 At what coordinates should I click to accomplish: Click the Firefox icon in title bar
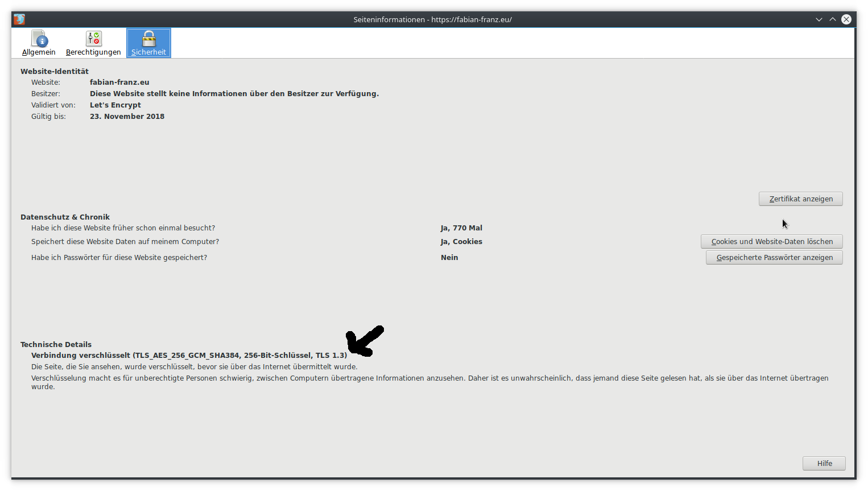[19, 19]
